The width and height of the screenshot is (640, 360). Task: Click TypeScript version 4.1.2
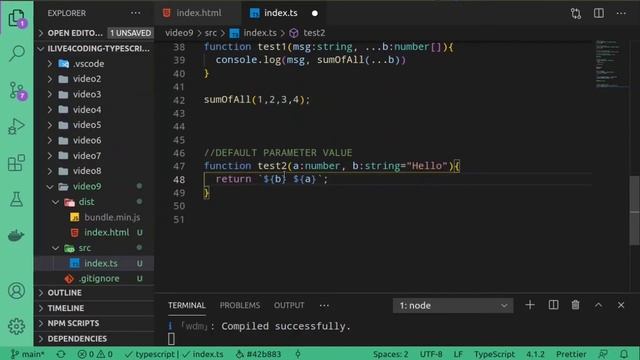(x=535, y=354)
